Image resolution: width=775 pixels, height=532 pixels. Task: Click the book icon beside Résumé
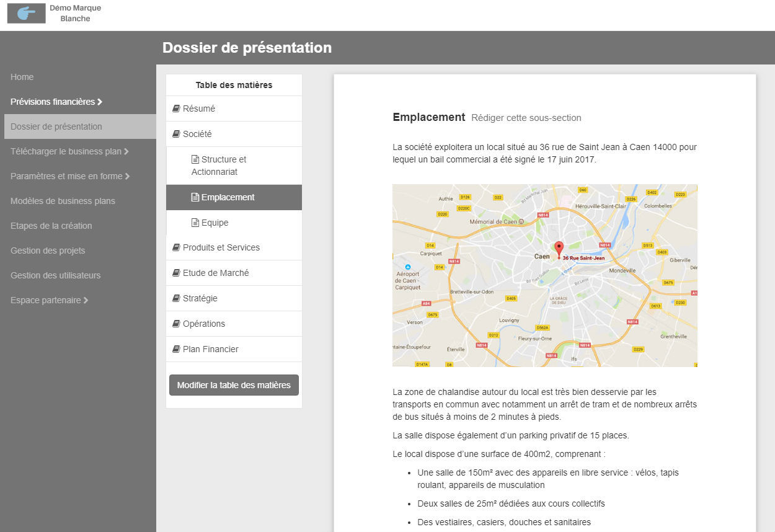[x=176, y=109]
